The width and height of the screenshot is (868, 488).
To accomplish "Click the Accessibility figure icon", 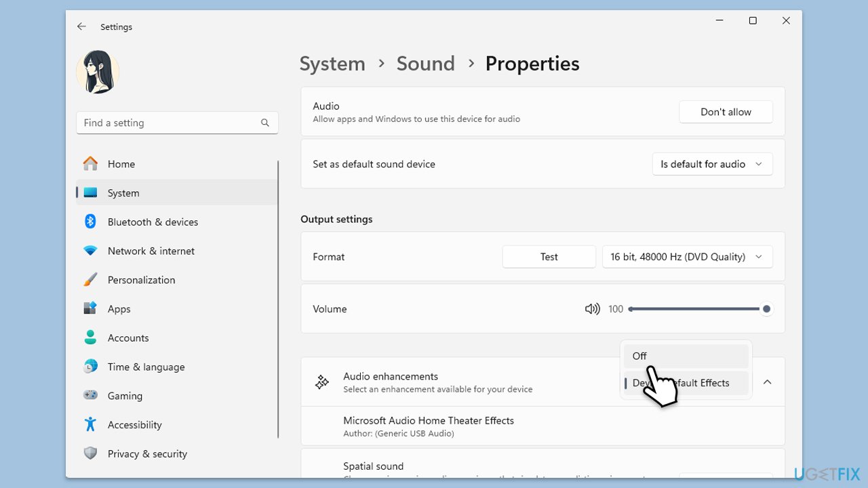I will click(90, 424).
